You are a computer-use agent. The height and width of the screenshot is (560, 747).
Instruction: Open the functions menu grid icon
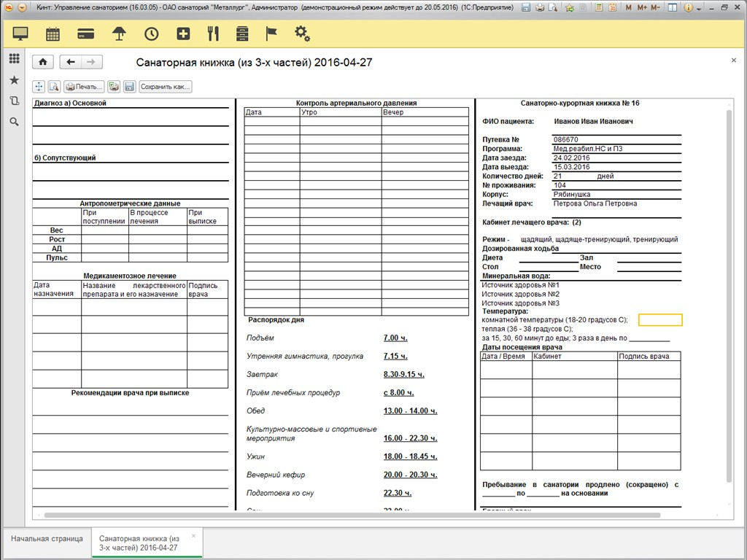tap(15, 58)
